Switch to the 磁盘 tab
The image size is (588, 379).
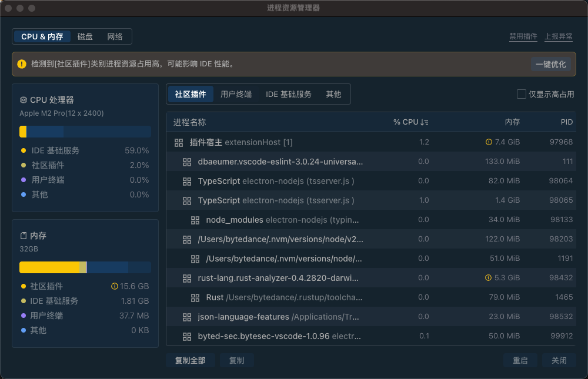(85, 37)
